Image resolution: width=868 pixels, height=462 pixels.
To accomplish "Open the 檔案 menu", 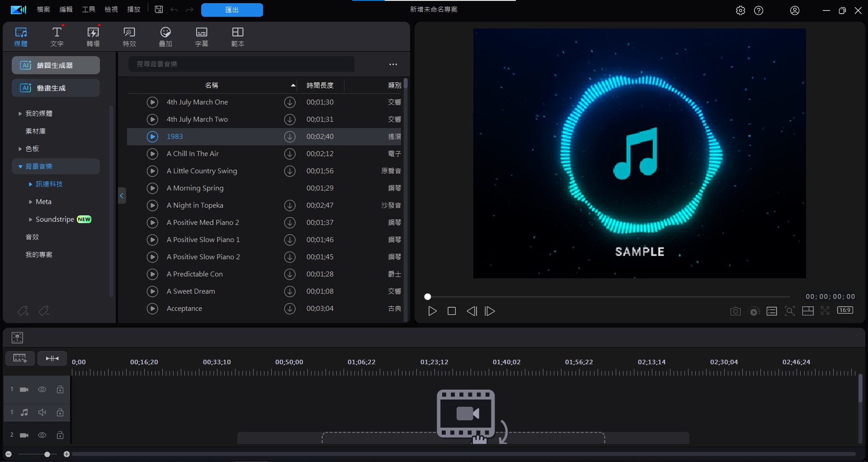I will coord(43,10).
